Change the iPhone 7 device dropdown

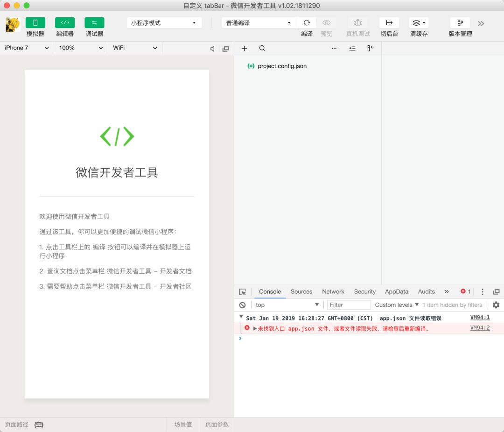click(x=27, y=48)
